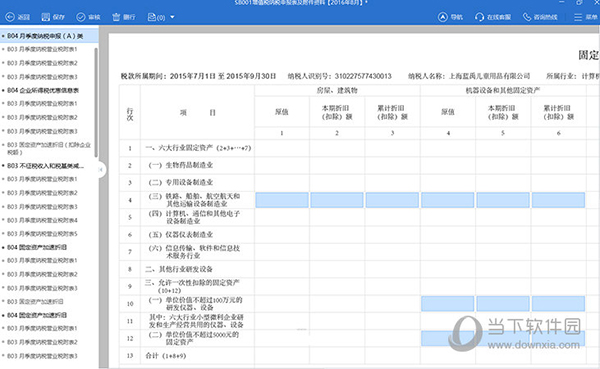Image resolution: width=600 pixels, height=369 pixels.
Task: Click row 10 cell under column 6 累计折旧
Action: [558, 304]
